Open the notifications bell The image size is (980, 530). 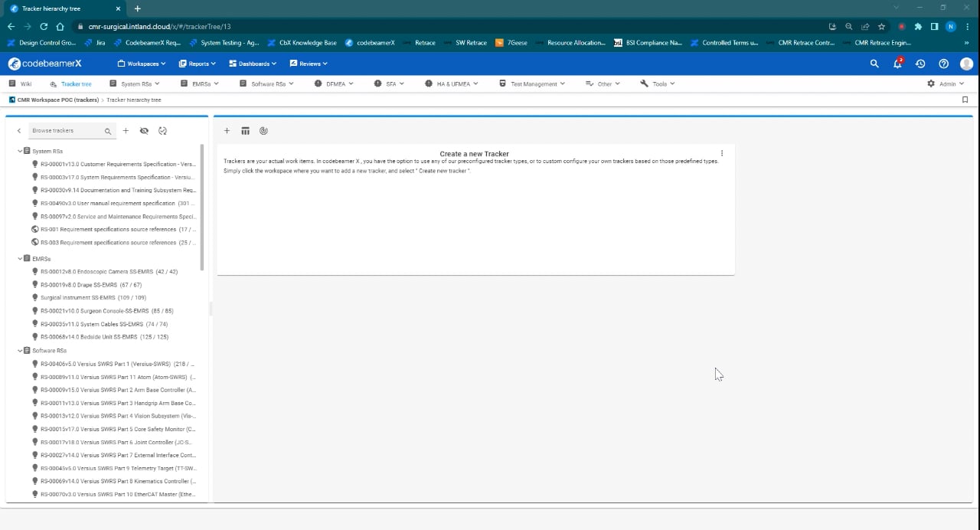897,64
